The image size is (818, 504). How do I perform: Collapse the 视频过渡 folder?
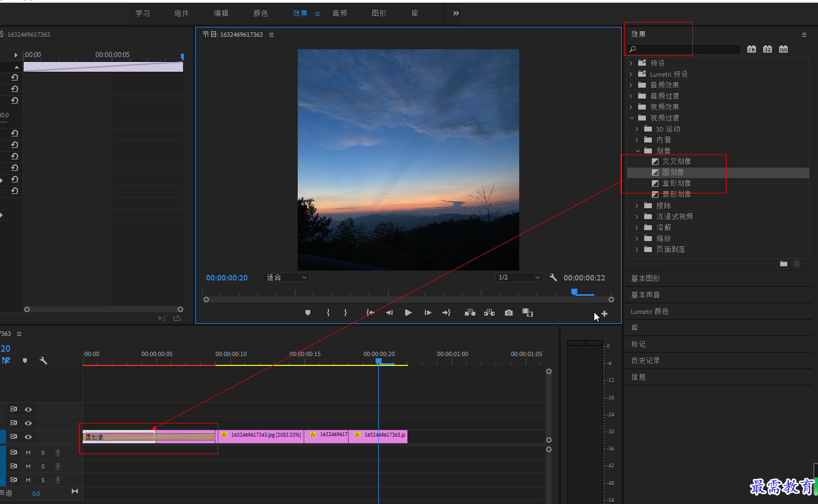632,118
